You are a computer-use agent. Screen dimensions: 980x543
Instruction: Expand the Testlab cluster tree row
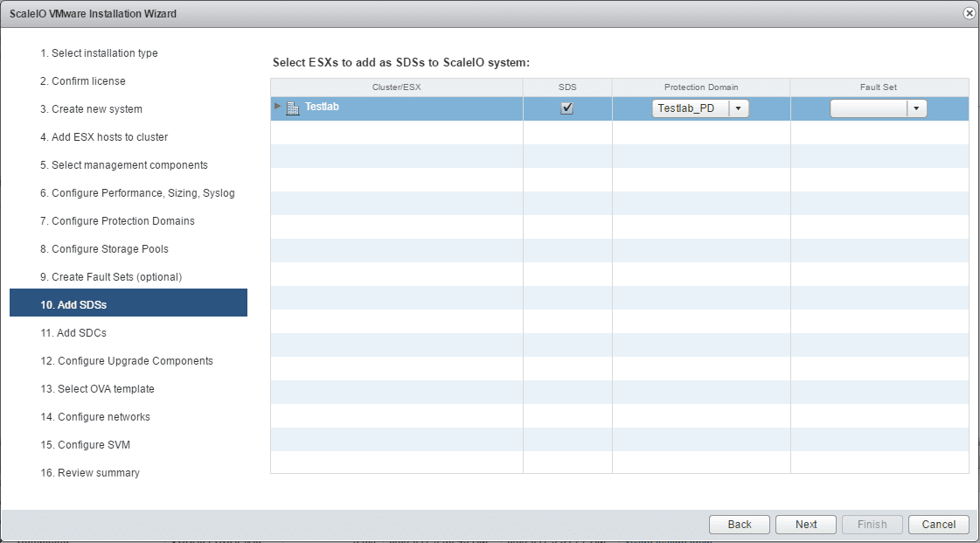coord(277,106)
